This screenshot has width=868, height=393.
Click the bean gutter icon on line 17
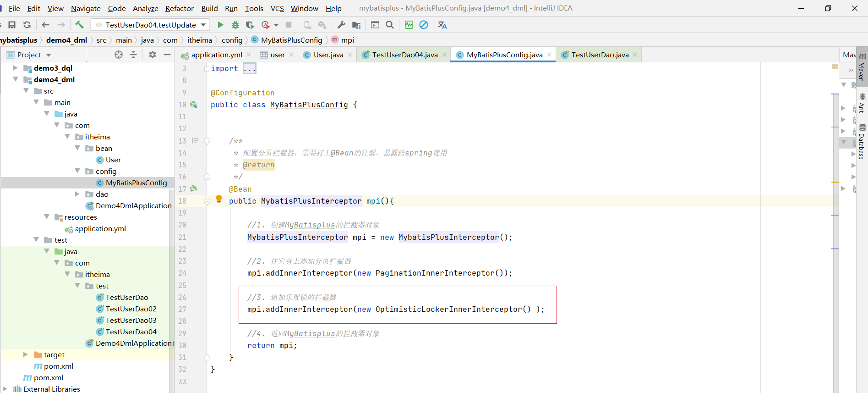point(194,188)
